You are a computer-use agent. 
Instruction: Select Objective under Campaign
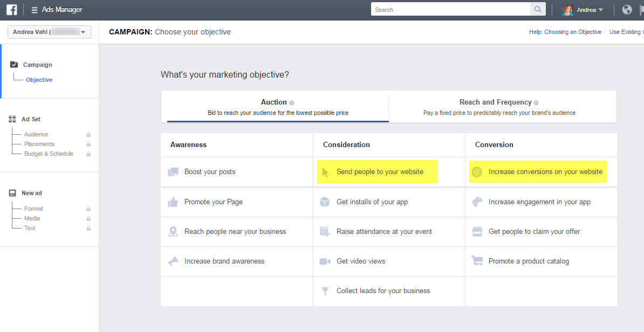click(39, 79)
